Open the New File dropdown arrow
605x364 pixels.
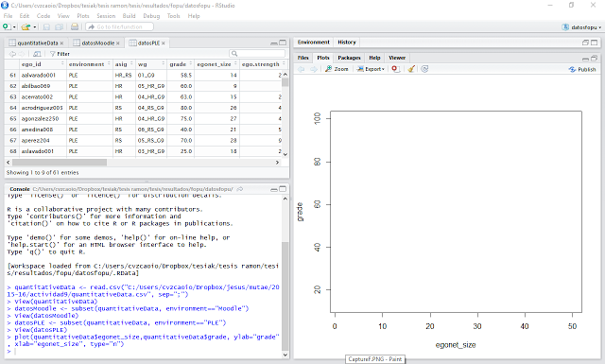tap(15, 27)
